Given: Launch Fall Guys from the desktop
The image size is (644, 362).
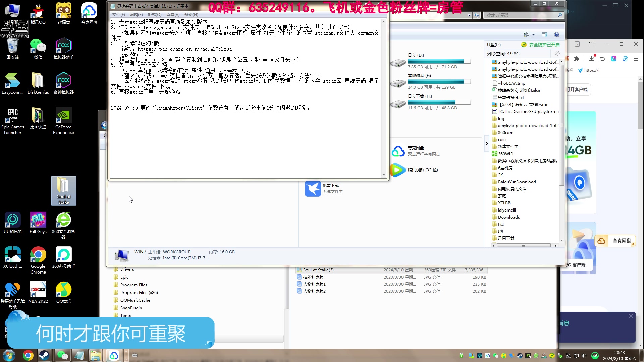Looking at the screenshot, I should coord(38,223).
